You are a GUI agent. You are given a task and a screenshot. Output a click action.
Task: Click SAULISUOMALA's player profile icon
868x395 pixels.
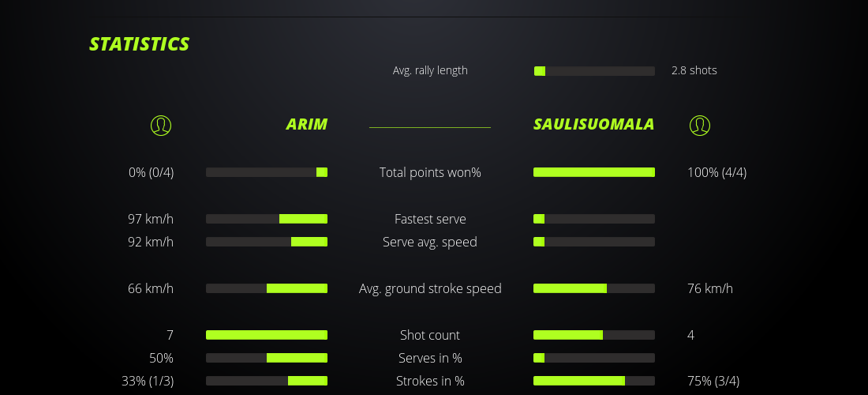tap(700, 125)
